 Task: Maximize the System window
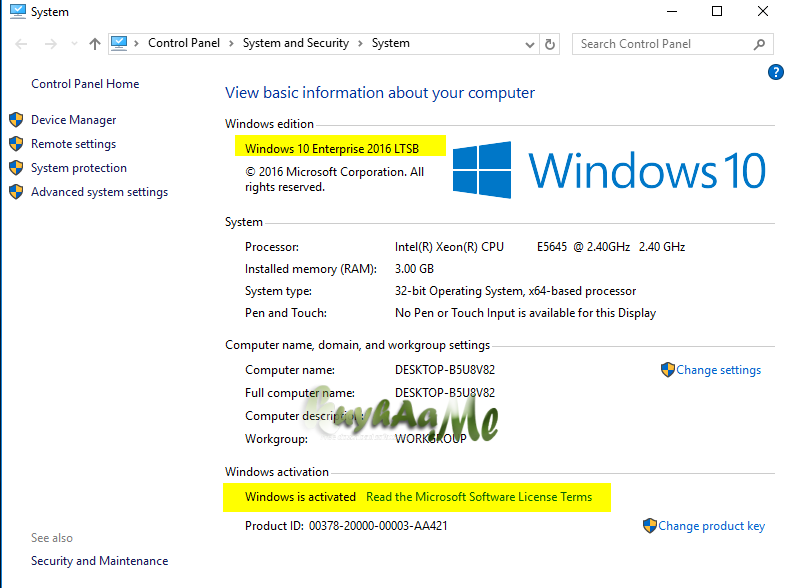coord(717,11)
